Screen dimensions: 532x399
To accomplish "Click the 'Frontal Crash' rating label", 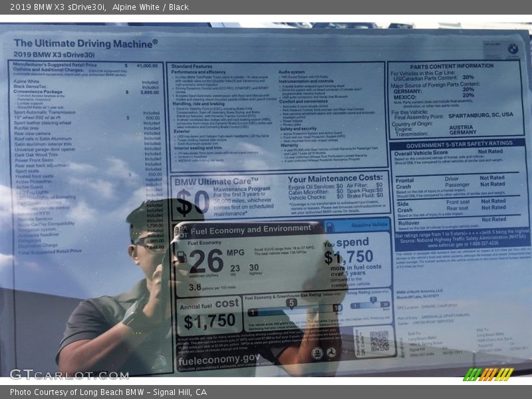I will pyautogui.click(x=404, y=184).
